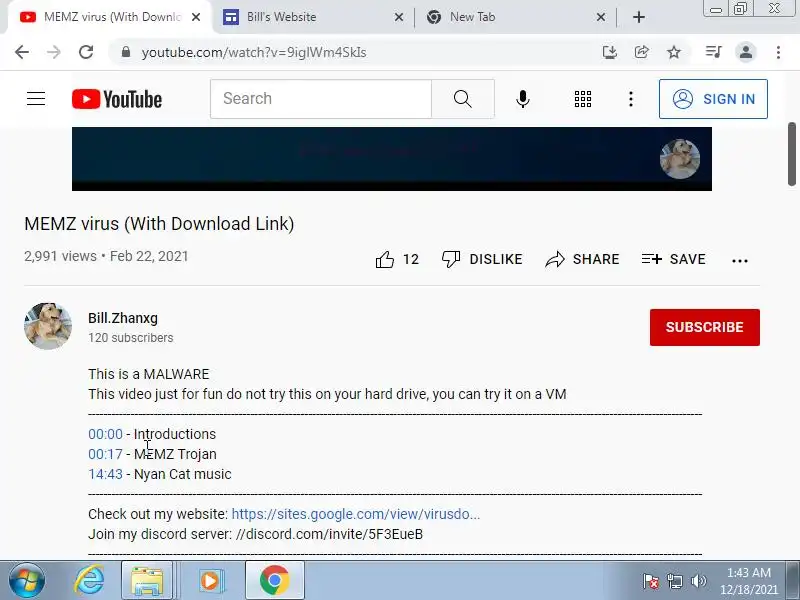Share this page via address bar icon
Screen dimensions: 800x600
641,52
